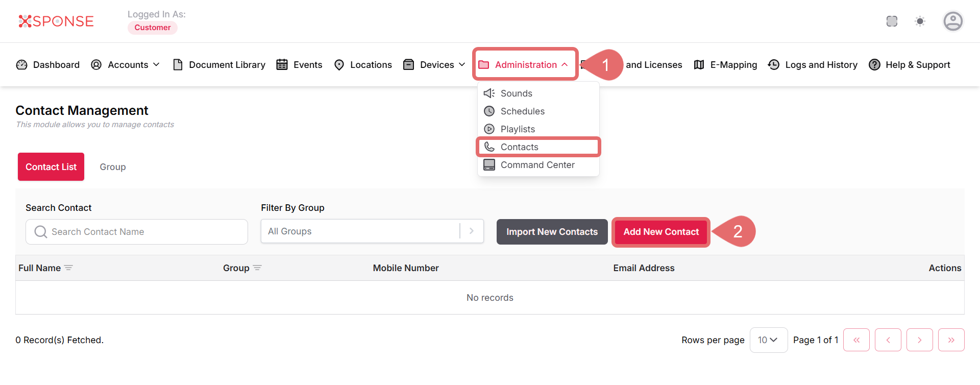Open Schedules from the Administration menu
The width and height of the screenshot is (980, 385).
tap(522, 111)
